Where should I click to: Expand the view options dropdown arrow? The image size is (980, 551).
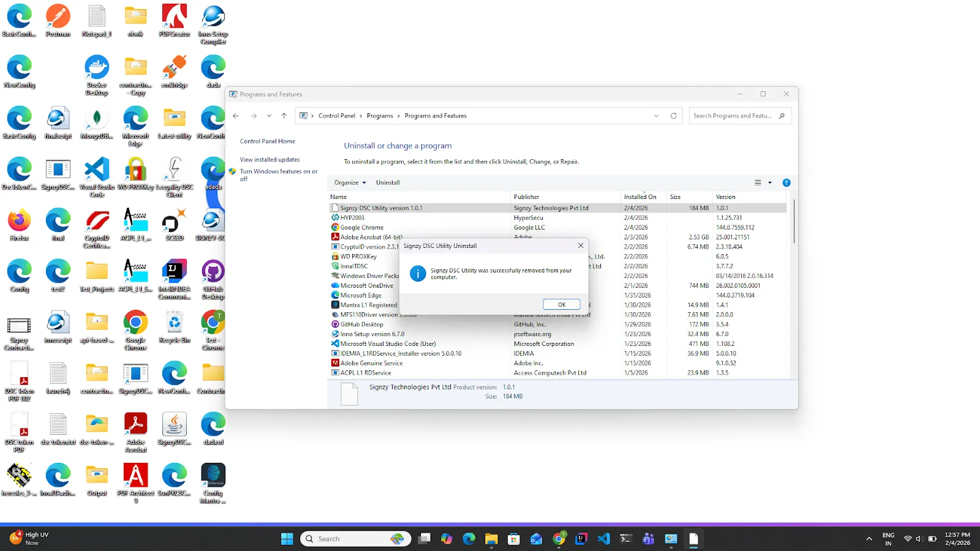pos(770,182)
